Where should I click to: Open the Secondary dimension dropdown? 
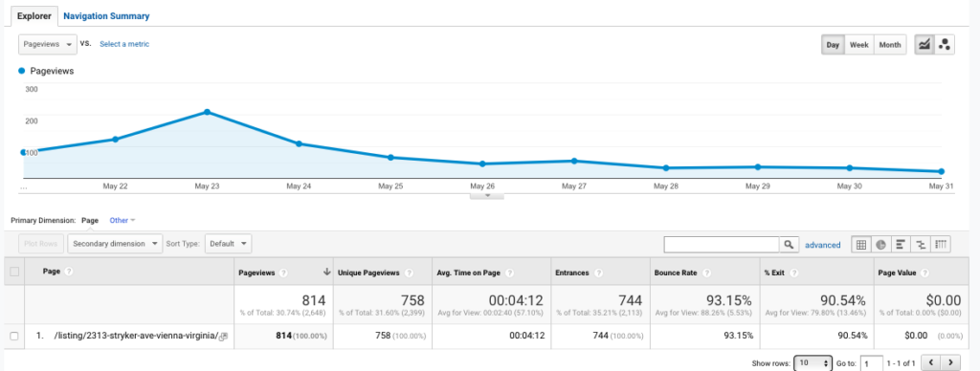pyautogui.click(x=115, y=244)
